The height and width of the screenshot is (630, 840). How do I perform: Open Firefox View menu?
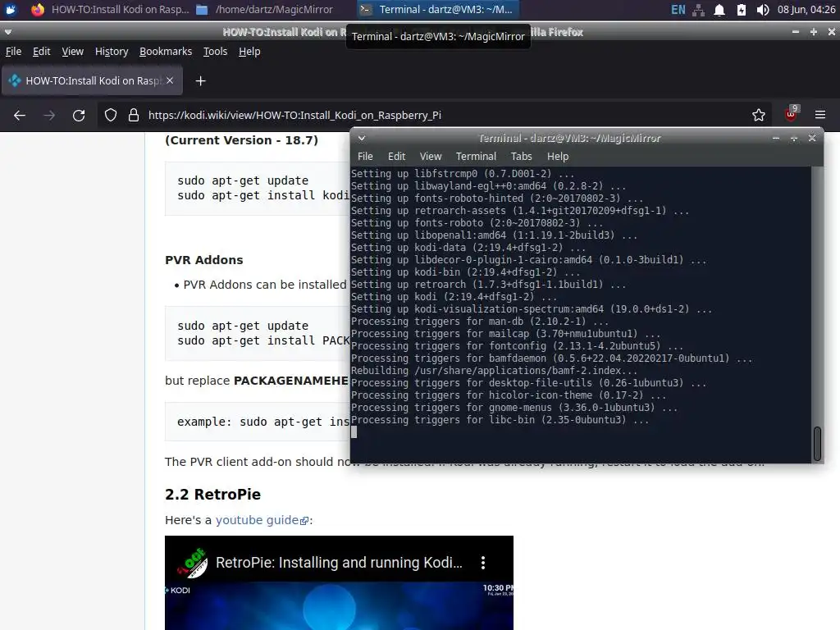(72, 52)
